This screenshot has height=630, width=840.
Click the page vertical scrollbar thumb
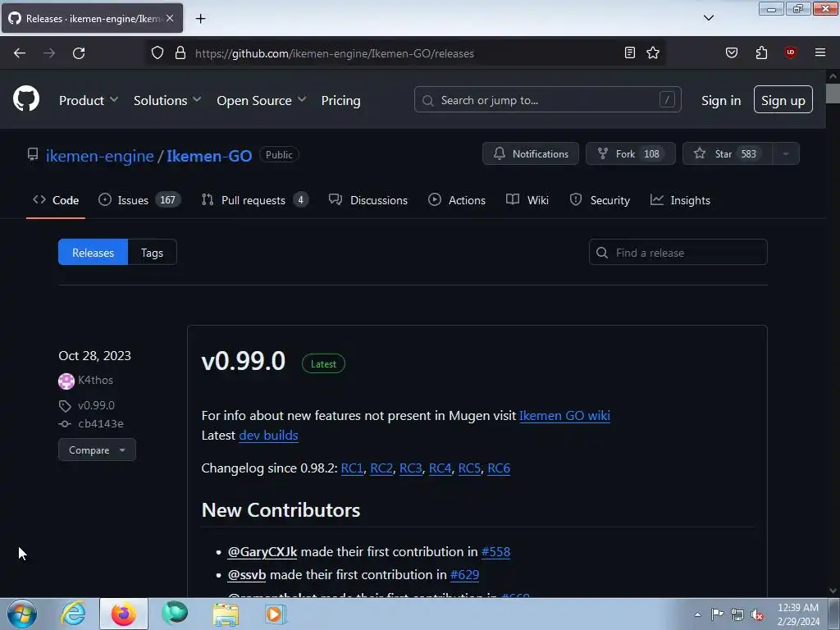pos(833,94)
